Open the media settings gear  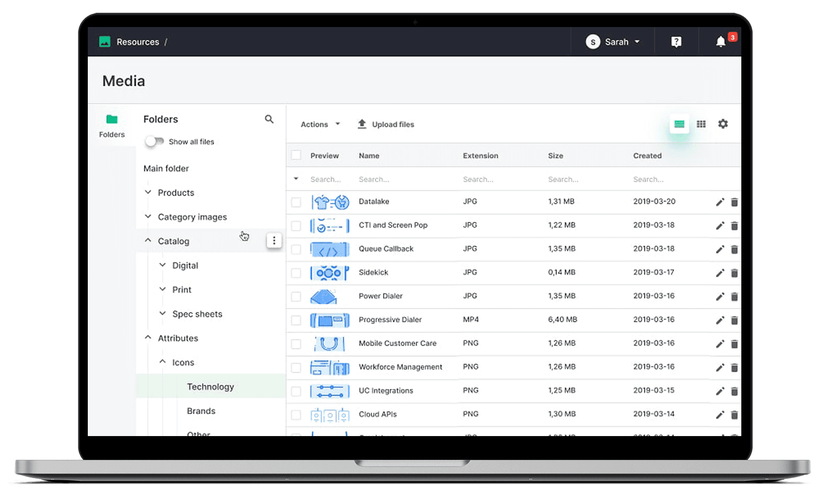tap(723, 124)
